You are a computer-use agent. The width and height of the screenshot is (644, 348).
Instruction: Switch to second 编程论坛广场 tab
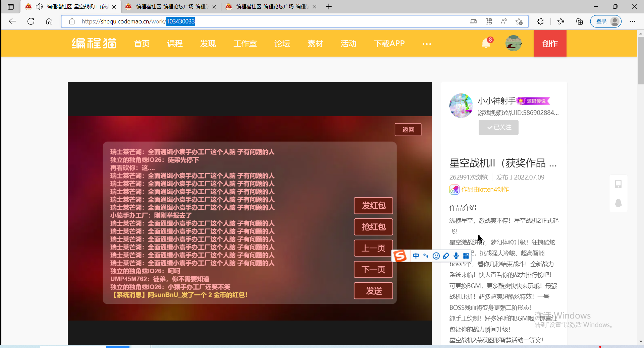tap(171, 7)
